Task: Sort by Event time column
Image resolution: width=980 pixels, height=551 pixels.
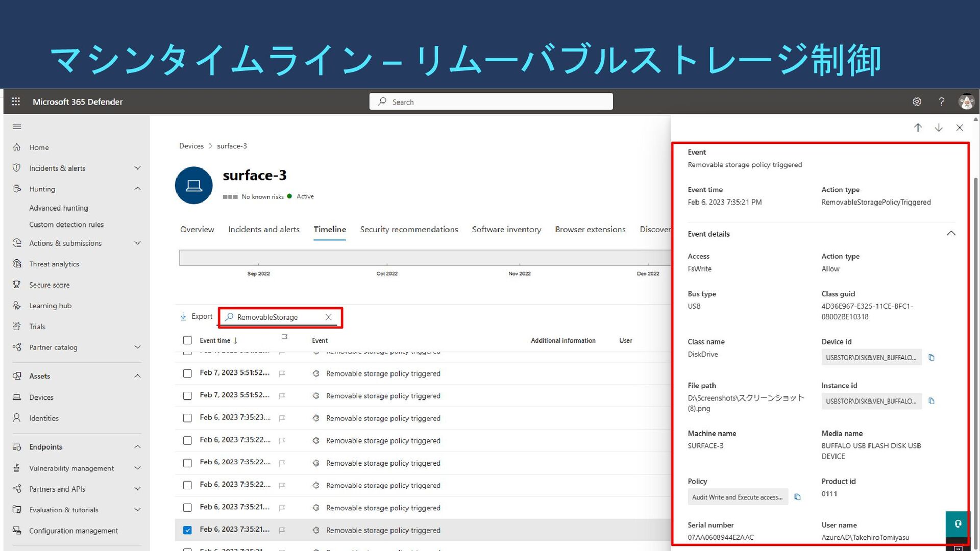Action: pyautogui.click(x=218, y=340)
